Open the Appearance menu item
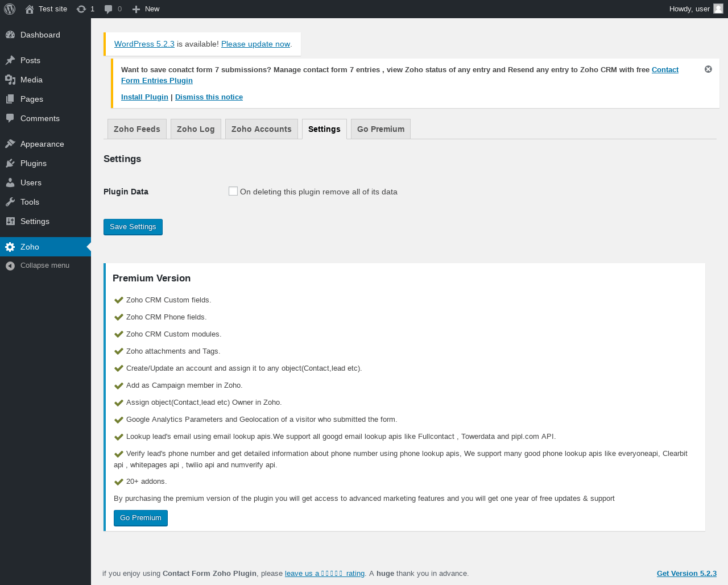Viewport: 728px width, 585px height. pos(45,144)
